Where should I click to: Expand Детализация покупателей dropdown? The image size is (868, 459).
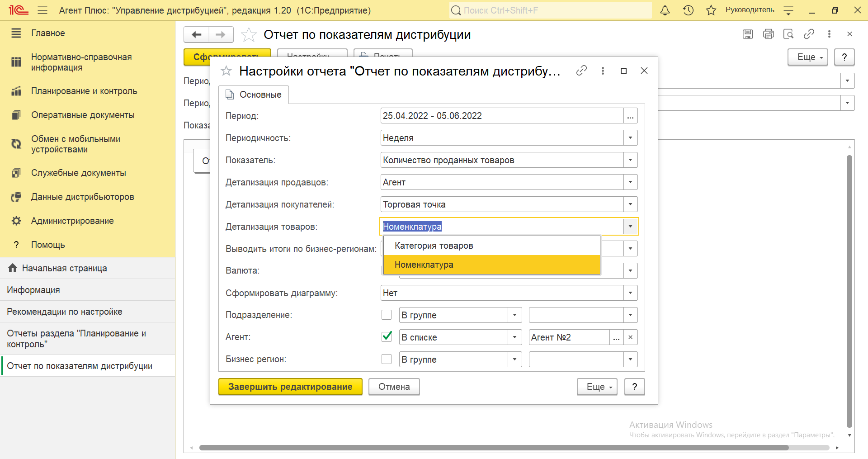click(630, 204)
